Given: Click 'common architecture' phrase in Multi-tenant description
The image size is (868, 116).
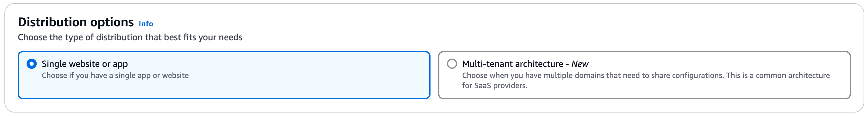Looking at the screenshot, I should 792,75.
